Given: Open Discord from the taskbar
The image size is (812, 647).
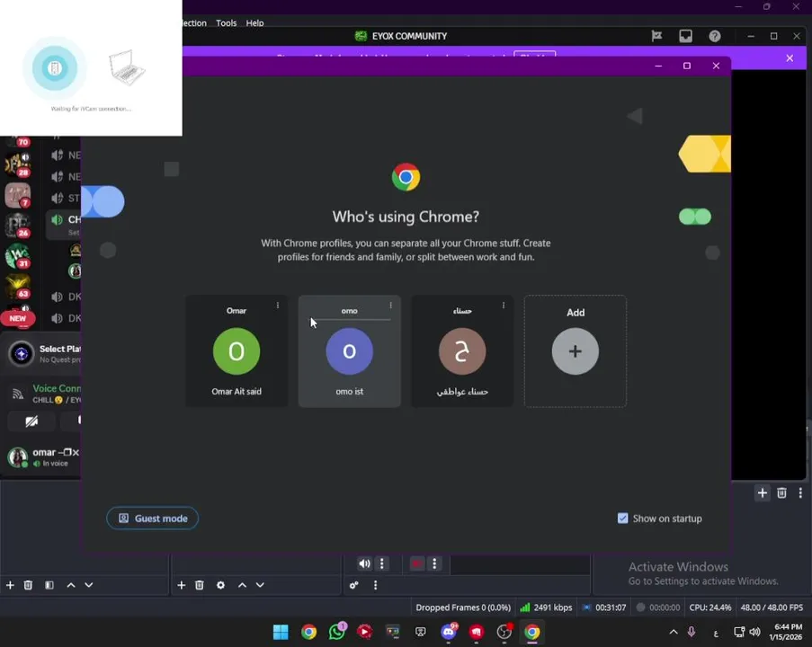Looking at the screenshot, I should (449, 632).
